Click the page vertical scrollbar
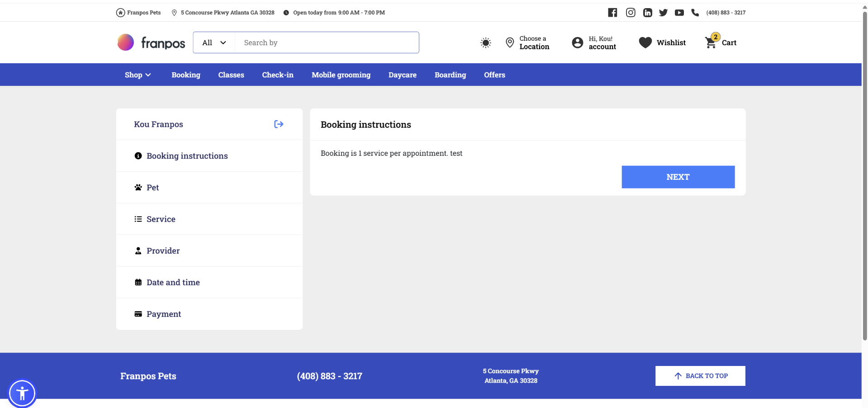This screenshot has width=868, height=408. point(864,181)
